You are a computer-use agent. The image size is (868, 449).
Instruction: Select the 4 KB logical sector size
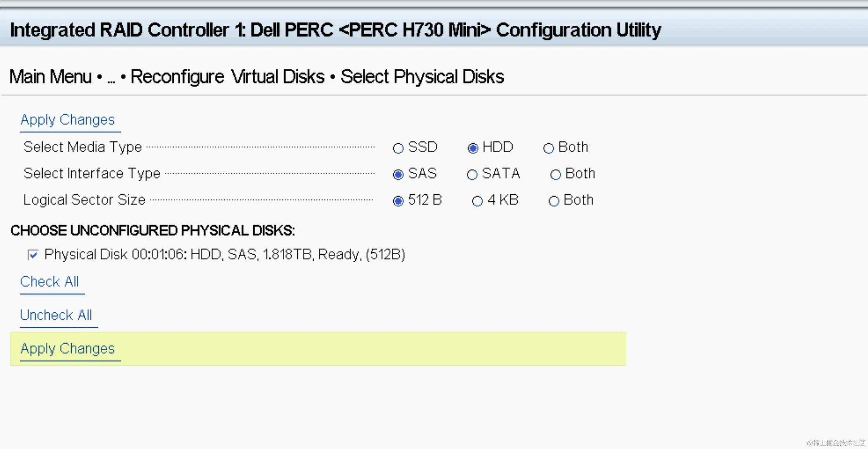click(x=477, y=201)
